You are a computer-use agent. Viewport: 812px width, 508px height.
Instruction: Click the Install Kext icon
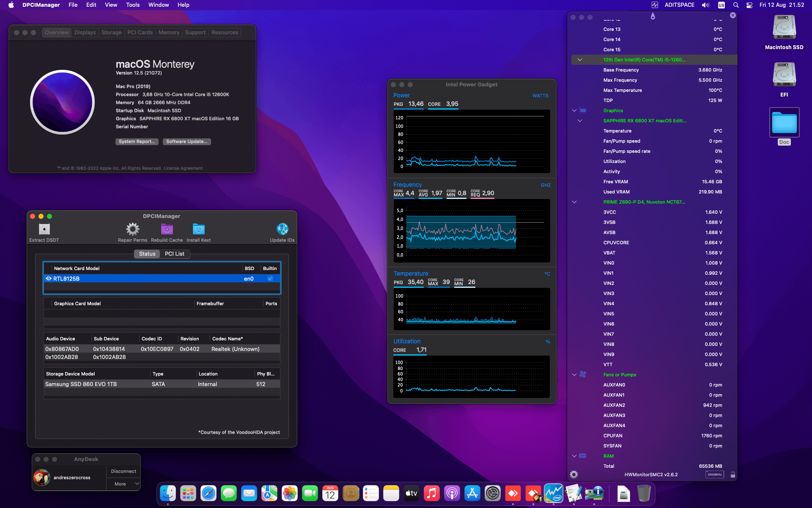click(198, 229)
